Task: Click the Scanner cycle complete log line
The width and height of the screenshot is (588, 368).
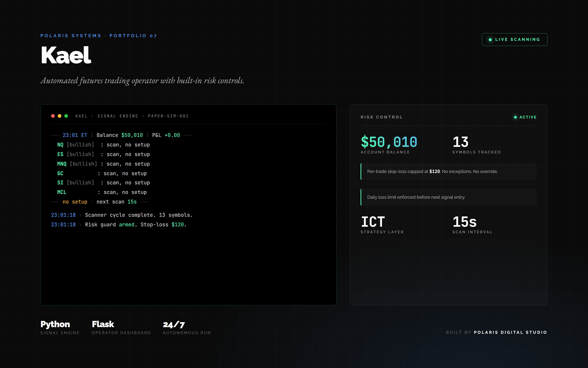Action: (x=122, y=215)
